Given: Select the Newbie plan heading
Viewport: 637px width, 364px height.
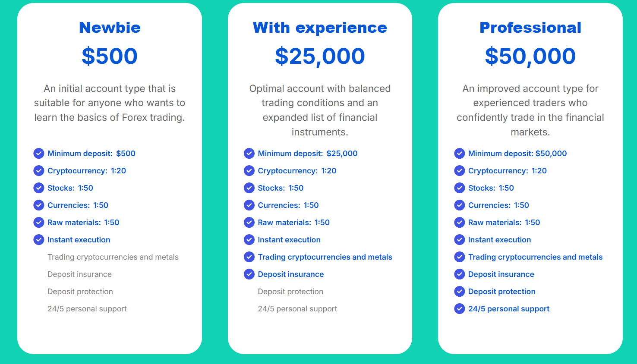Looking at the screenshot, I should point(110,28).
